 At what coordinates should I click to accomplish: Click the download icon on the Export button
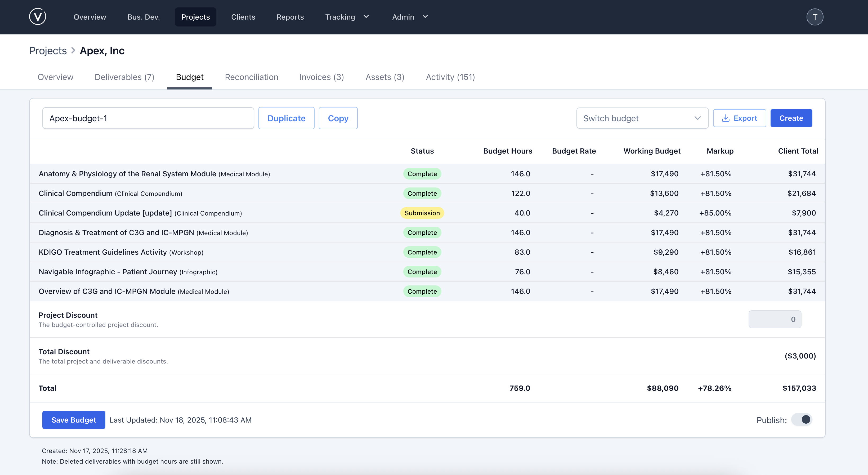tap(726, 118)
